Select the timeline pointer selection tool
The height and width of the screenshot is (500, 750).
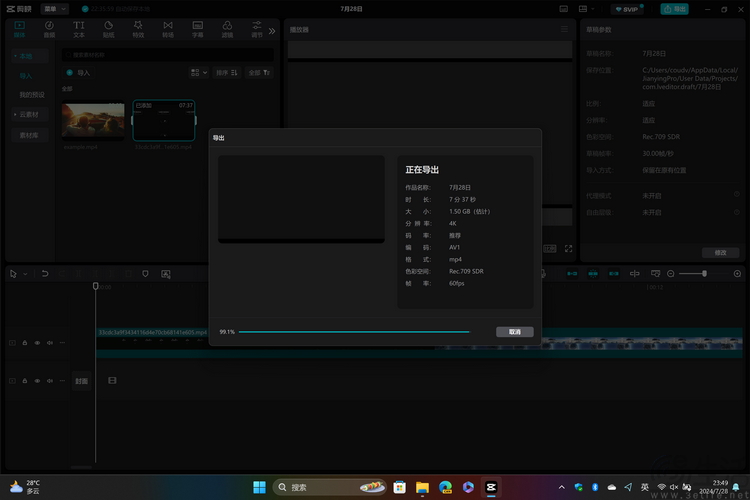pyautogui.click(x=13, y=274)
